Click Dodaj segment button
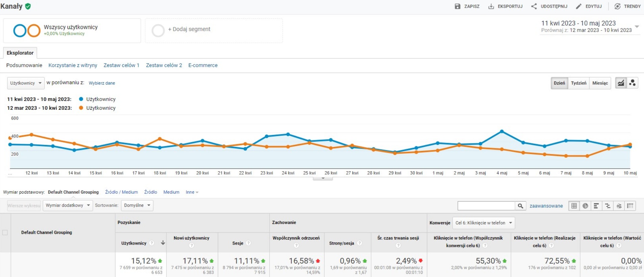The width and height of the screenshot is (644, 277). 189,29
